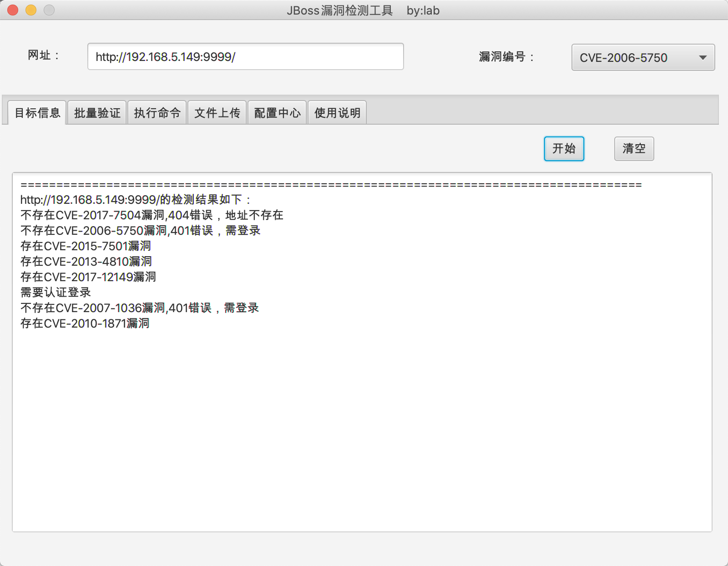Minimize the JBoss tool window

click(31, 10)
